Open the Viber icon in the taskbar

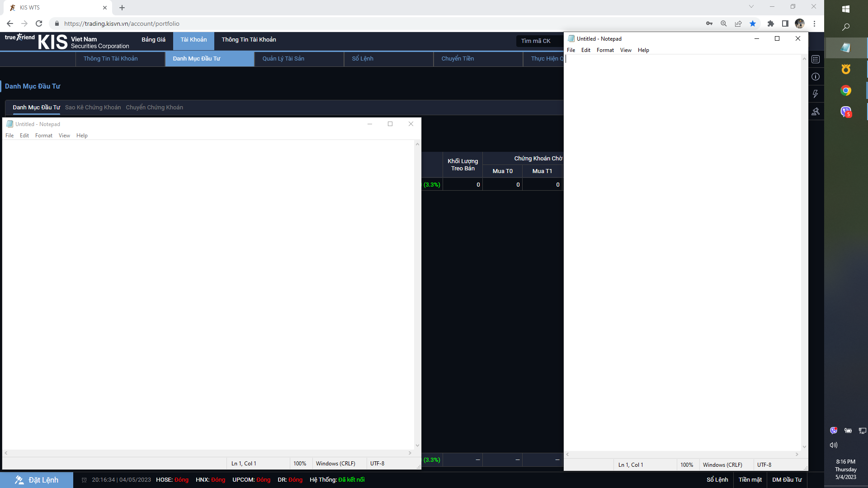click(x=846, y=111)
